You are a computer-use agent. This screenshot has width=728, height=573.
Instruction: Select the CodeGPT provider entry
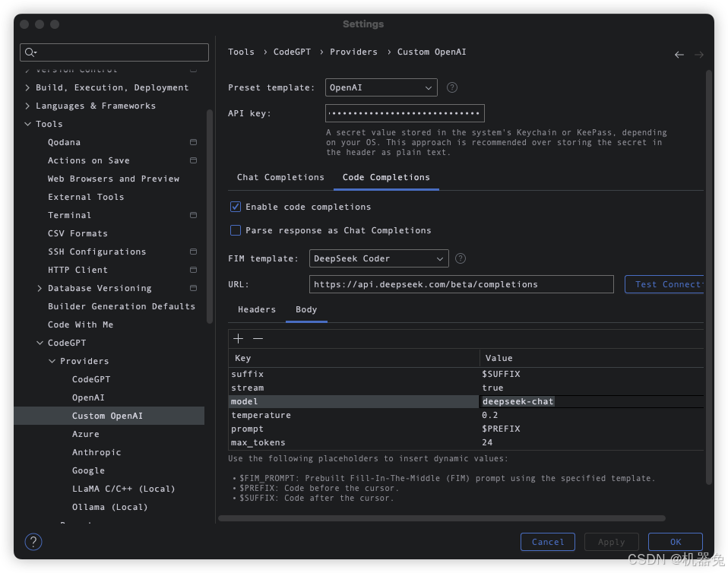coord(91,379)
